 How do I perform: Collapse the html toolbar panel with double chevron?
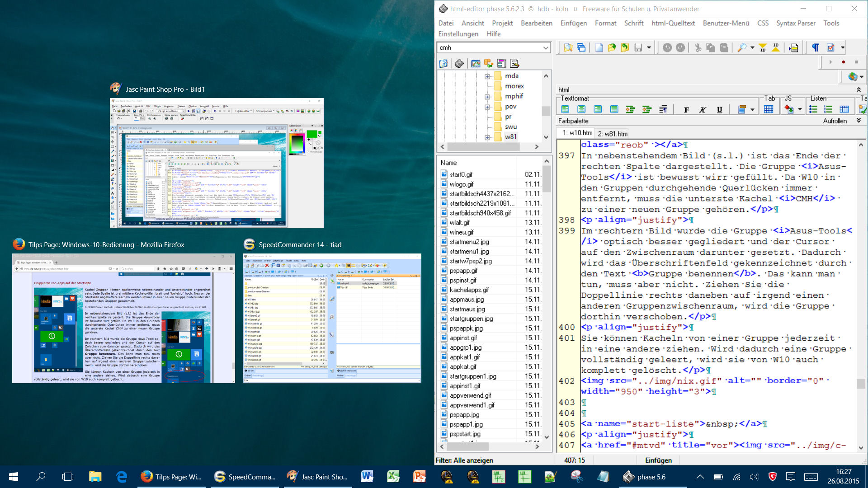coord(859,90)
